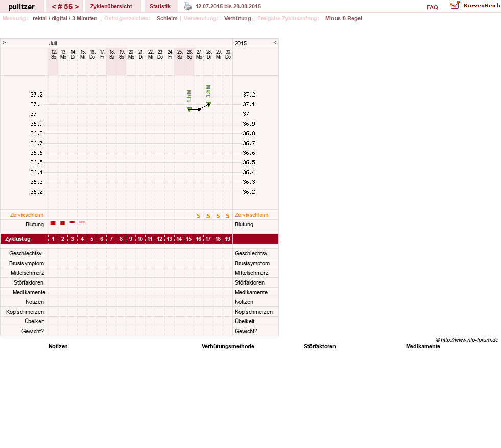Go to previous cycle with left arrow
The width and height of the screenshot is (501, 448).
click(x=54, y=7)
